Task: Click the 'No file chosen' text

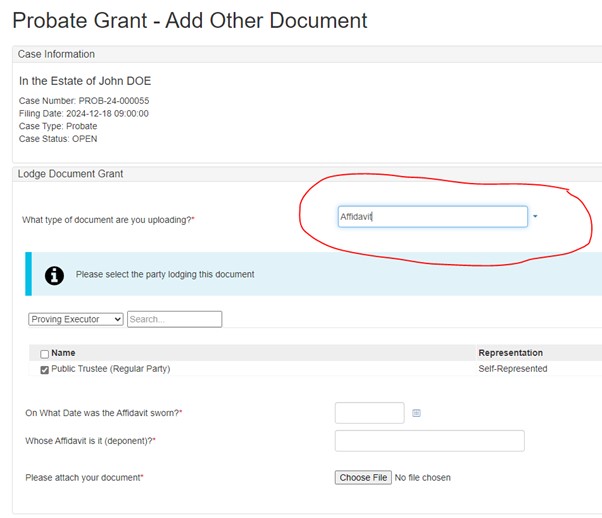Action: pyautogui.click(x=422, y=478)
